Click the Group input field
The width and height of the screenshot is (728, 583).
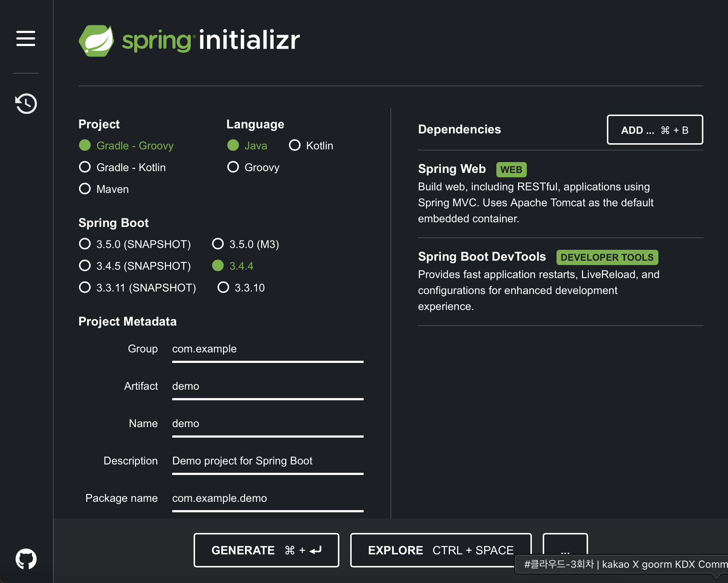[x=268, y=351]
